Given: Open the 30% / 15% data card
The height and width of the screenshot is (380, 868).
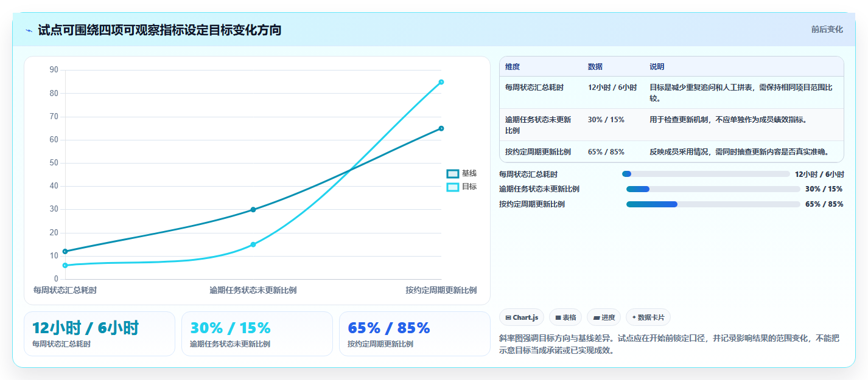Looking at the screenshot, I should click(x=257, y=334).
